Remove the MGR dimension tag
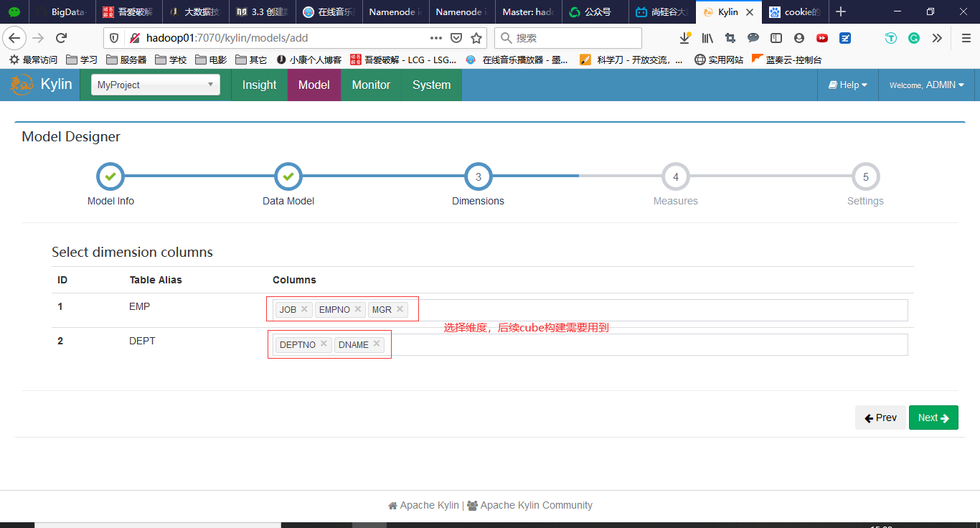The width and height of the screenshot is (980, 528). (x=400, y=309)
